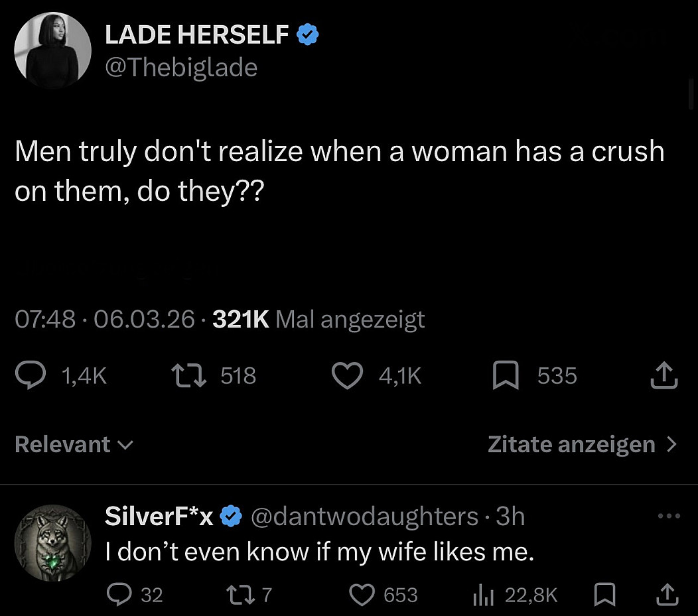The width and height of the screenshot is (698, 616).
Task: Open the @Thebiglade handle
Action: tap(181, 67)
